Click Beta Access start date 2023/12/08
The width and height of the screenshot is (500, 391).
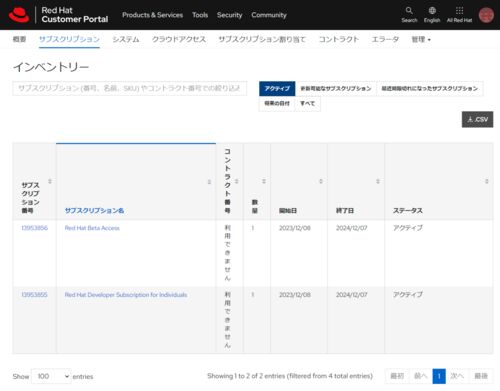tap(295, 228)
